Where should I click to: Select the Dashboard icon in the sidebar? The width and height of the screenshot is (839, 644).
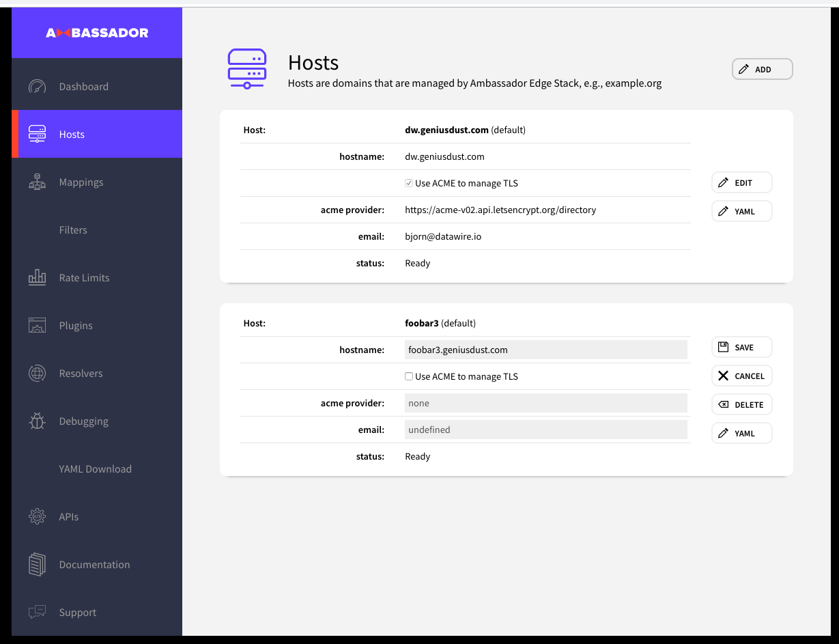point(37,86)
